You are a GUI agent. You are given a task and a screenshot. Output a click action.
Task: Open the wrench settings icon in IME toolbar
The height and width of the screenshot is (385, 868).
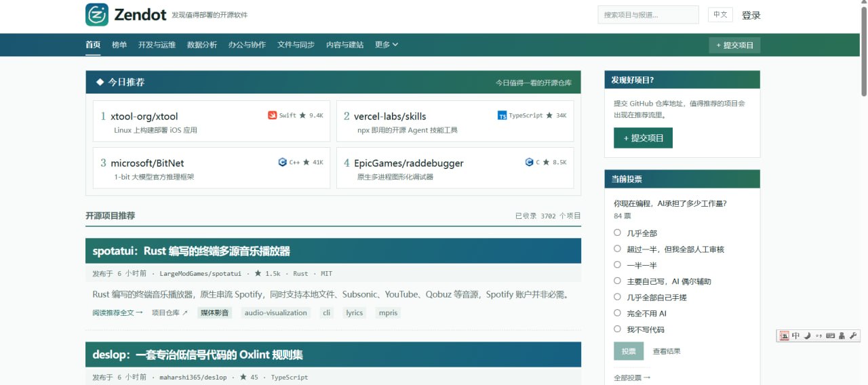[852, 336]
